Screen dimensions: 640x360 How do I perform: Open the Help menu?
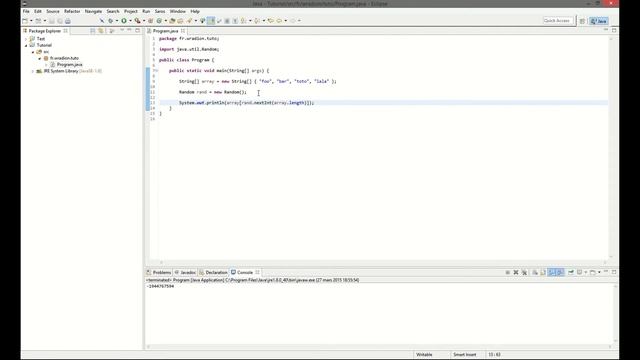tap(195, 11)
